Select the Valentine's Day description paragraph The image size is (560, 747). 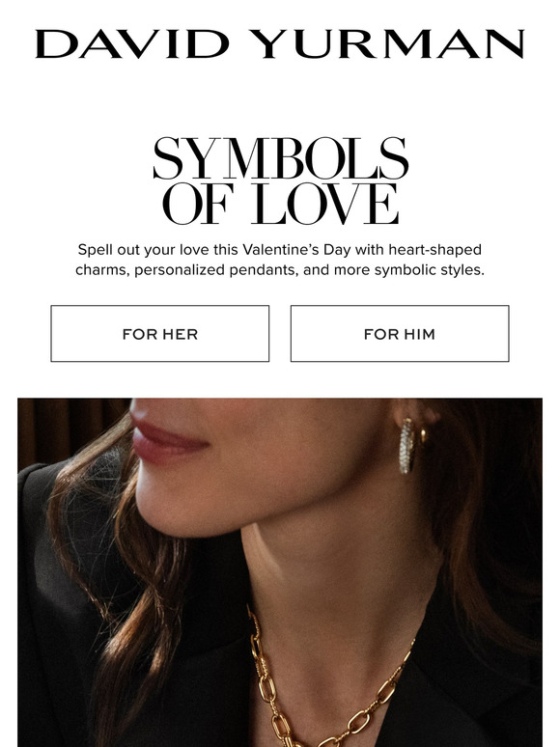coord(280,260)
